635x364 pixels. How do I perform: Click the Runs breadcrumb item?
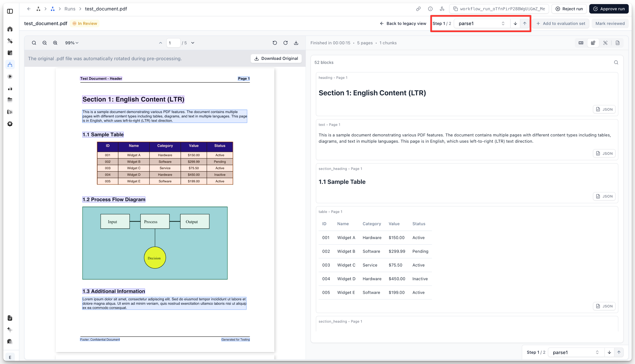tap(70, 9)
